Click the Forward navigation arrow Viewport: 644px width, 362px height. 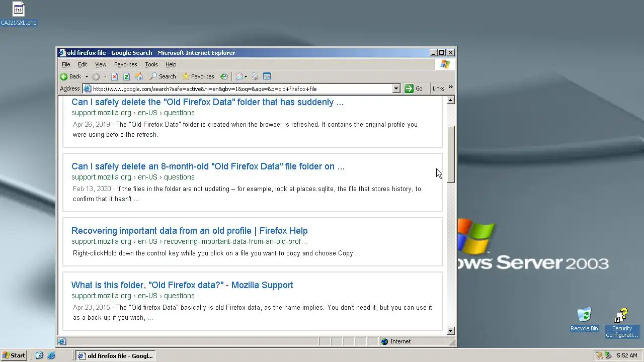[96, 76]
